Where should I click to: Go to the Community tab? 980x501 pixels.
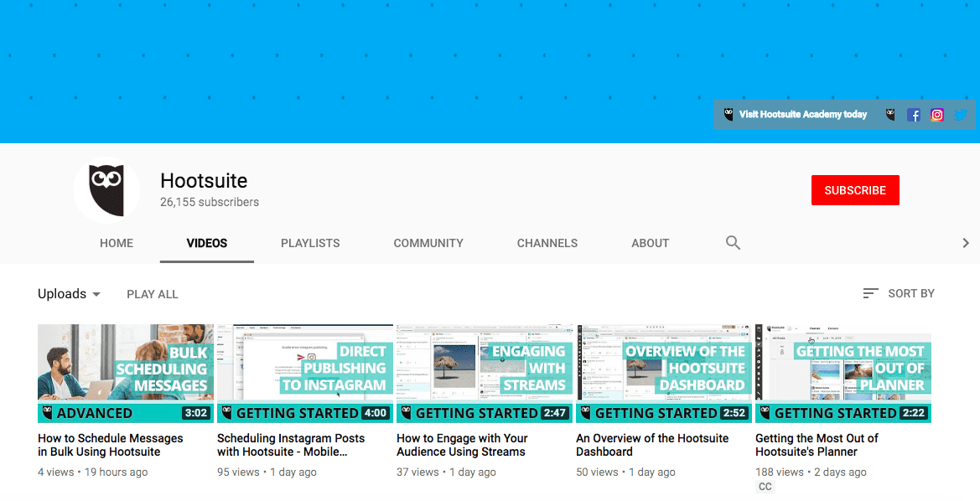(x=428, y=243)
